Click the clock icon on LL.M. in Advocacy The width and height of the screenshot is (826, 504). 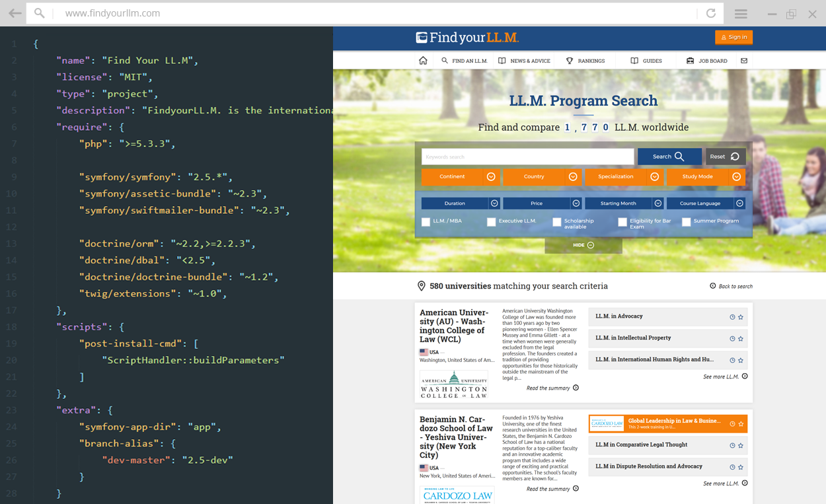point(732,317)
